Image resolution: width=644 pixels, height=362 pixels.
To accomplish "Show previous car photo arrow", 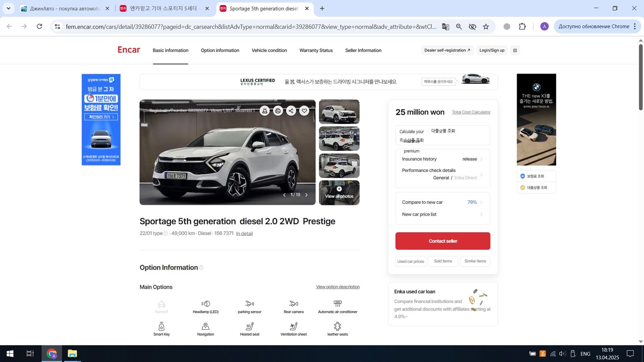I will pyautogui.click(x=284, y=195).
